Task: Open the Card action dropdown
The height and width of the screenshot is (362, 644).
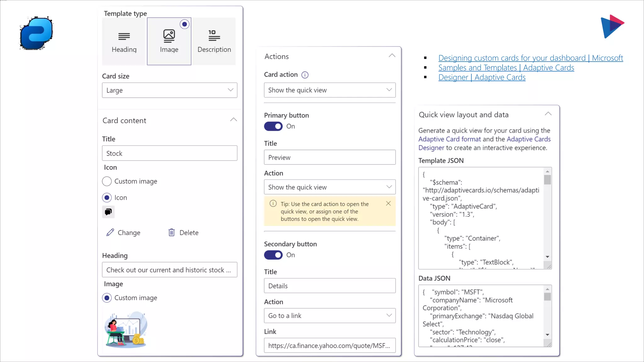Action: coord(330,90)
